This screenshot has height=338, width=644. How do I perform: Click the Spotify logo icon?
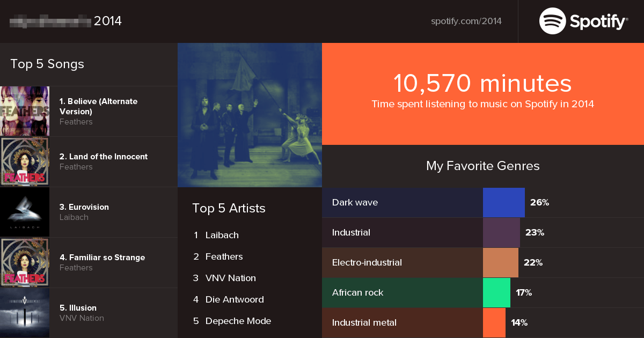coord(553,21)
